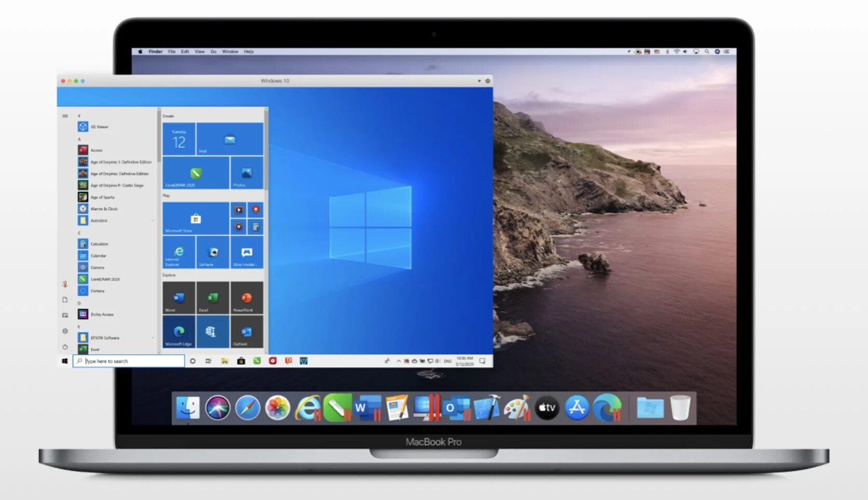Open Parallels Windows 10 dock icon
Viewport: 868px width, 500px height.
tap(427, 408)
